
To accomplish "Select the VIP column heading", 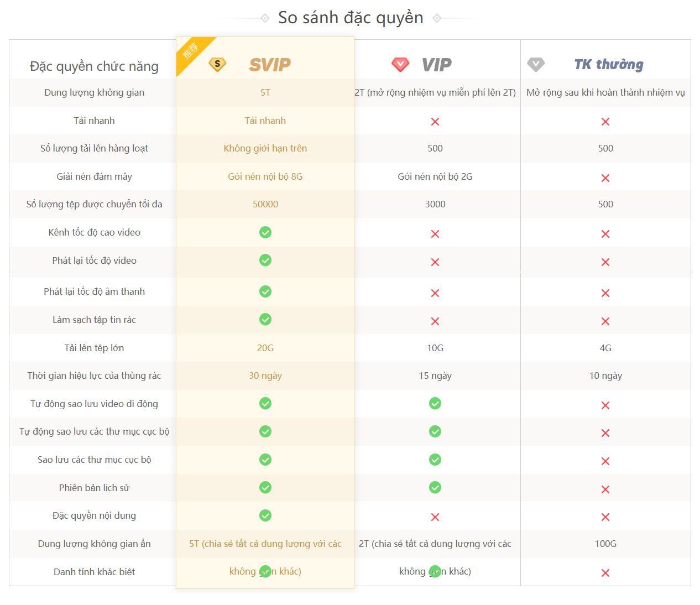I will click(x=437, y=65).
